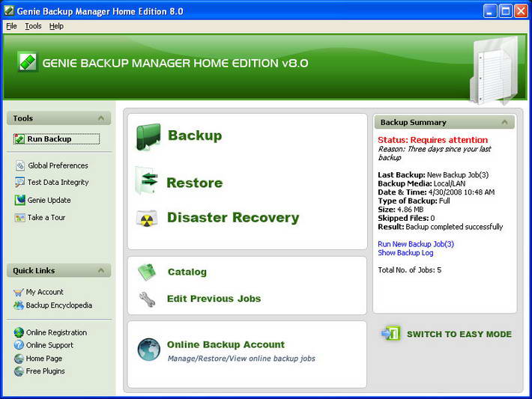Start Genie Update
The height and width of the screenshot is (399, 532).
coord(49,201)
